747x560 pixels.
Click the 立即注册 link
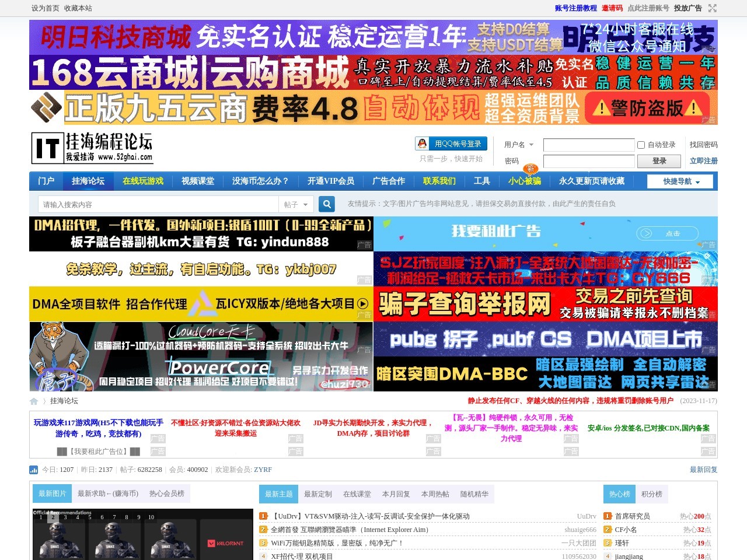coord(704,161)
